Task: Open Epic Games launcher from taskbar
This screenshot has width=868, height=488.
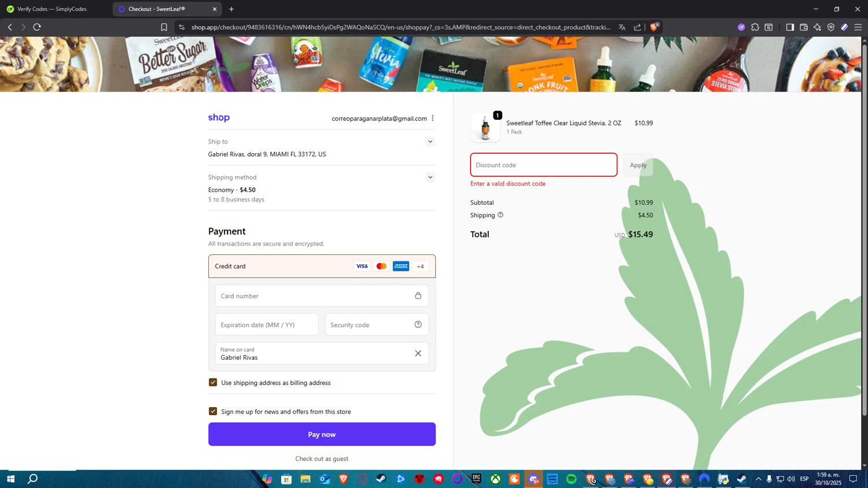Action: pyautogui.click(x=476, y=479)
